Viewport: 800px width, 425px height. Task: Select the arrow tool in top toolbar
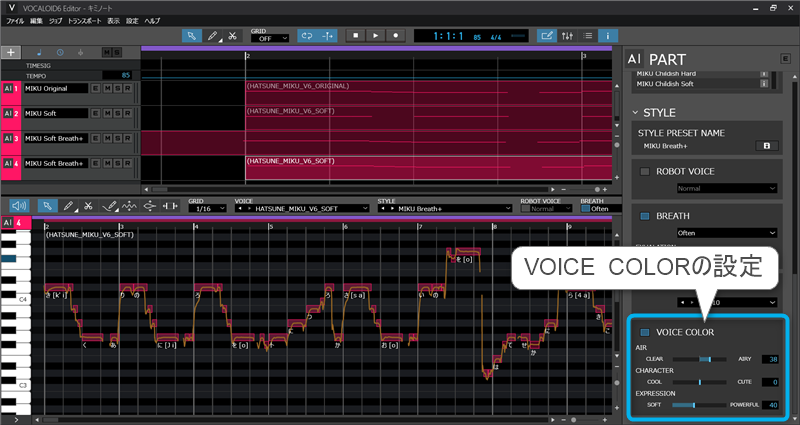click(192, 36)
